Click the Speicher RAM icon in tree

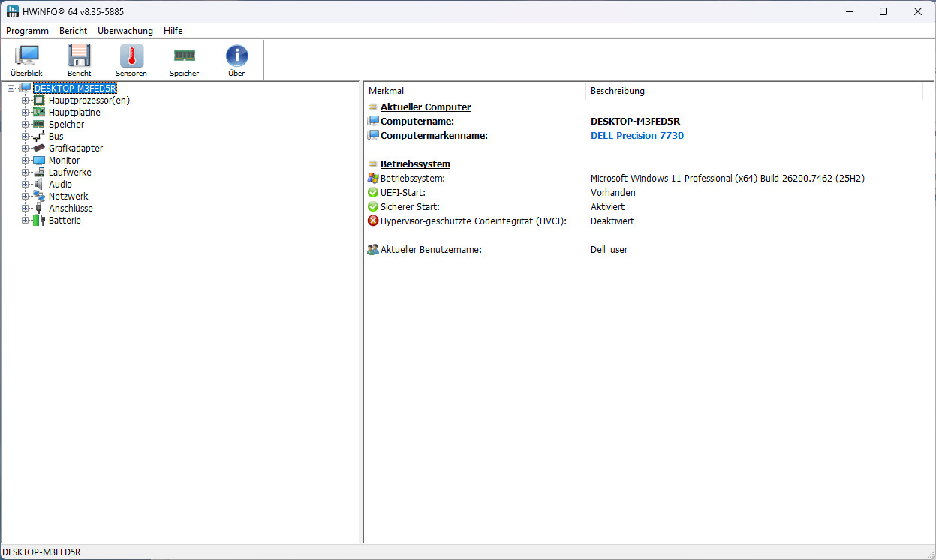39,125
